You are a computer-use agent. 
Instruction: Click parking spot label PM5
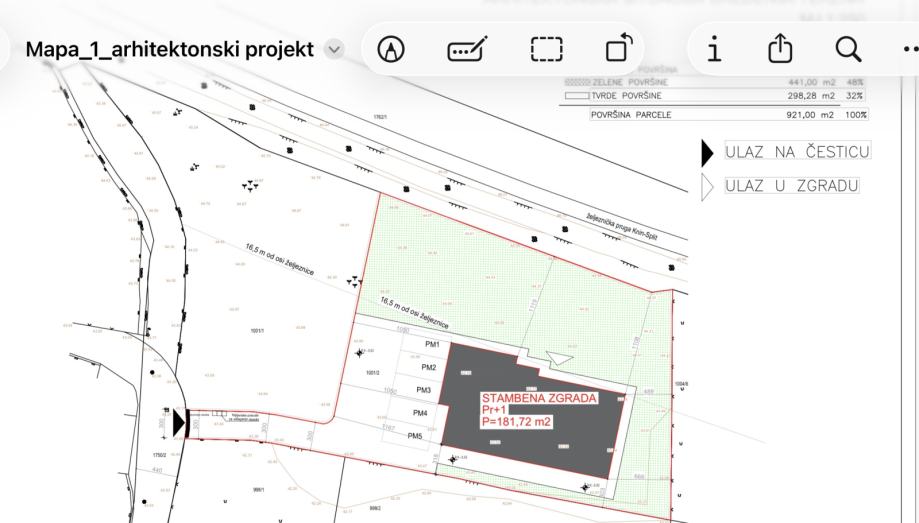pyautogui.click(x=414, y=436)
